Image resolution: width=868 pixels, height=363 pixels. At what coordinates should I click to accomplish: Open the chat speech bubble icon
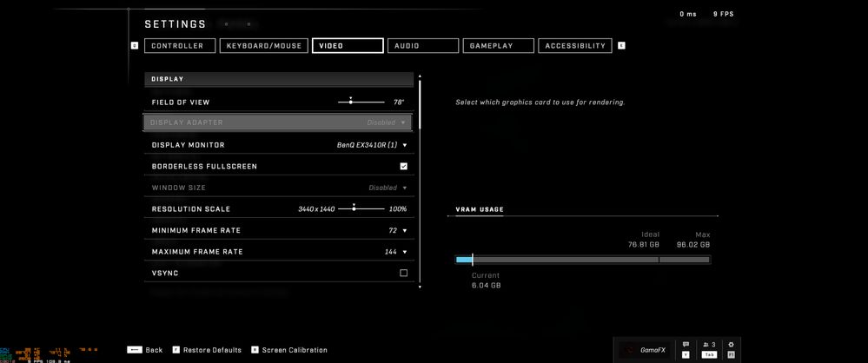[686, 345]
